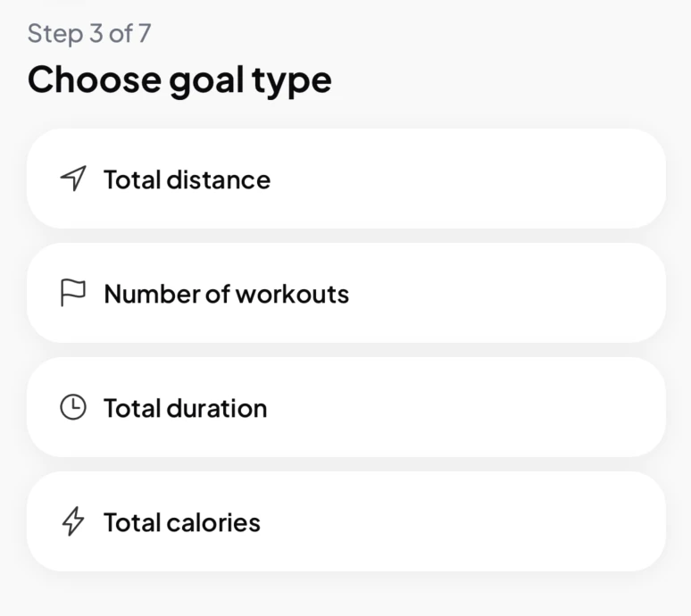Tap the word 'distance' in first option
The width and height of the screenshot is (691, 616).
pyautogui.click(x=219, y=179)
